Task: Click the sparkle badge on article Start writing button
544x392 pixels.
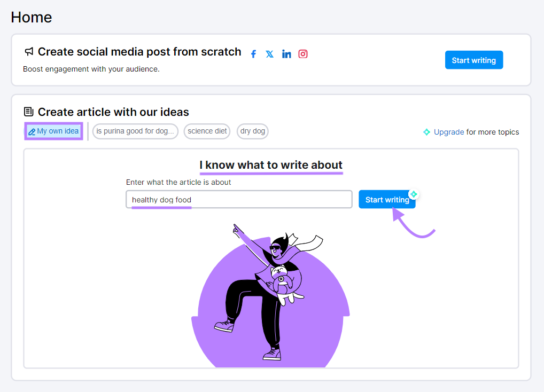Action: click(x=413, y=194)
